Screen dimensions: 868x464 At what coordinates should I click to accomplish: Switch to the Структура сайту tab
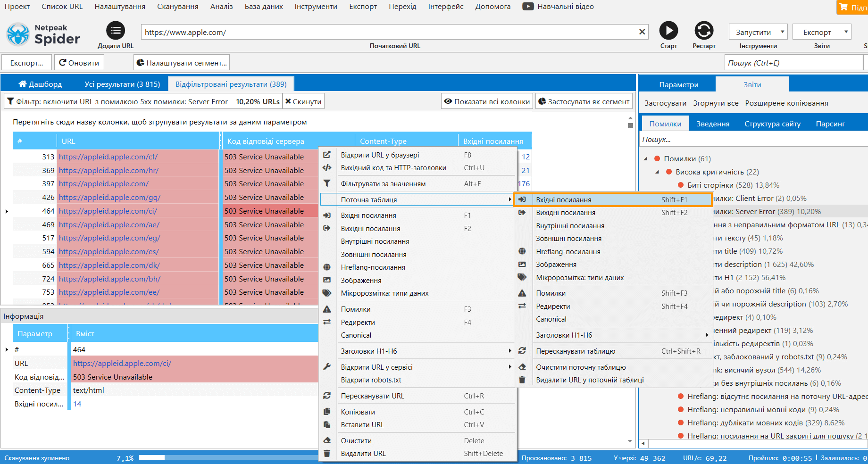[772, 124]
